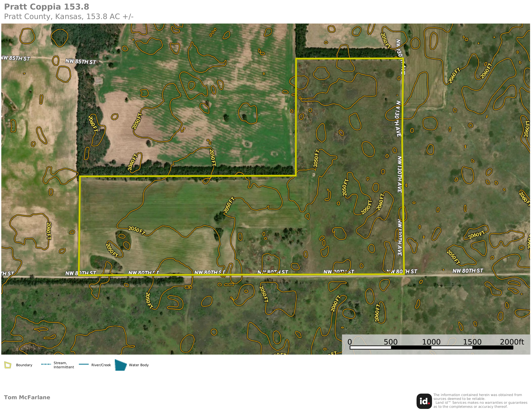This screenshot has height=411, width=532.
Task: Click the Water Body legend icon
Action: click(121, 365)
